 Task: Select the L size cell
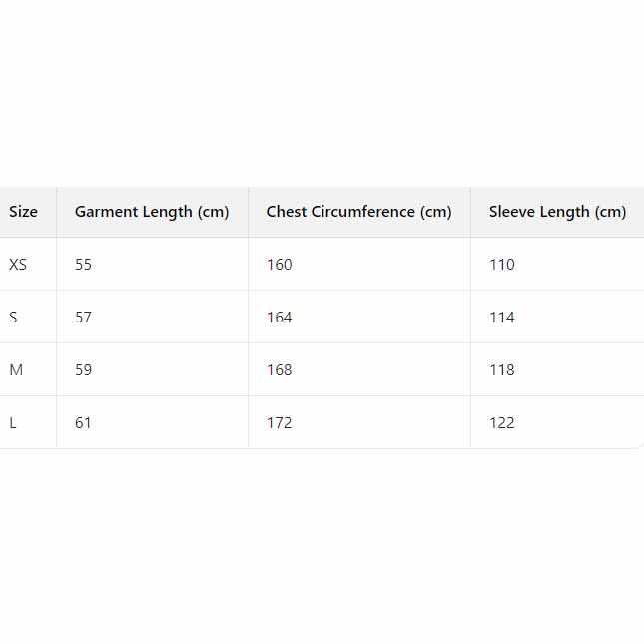point(13,423)
